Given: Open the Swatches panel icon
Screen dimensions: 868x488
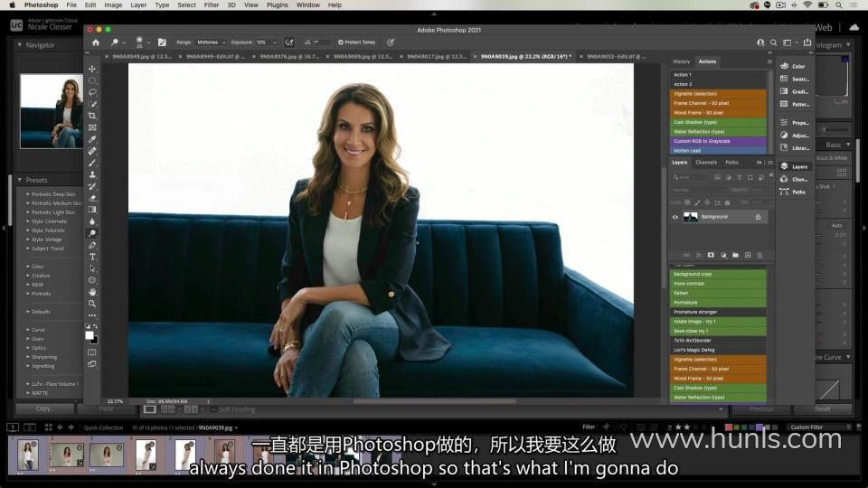Looking at the screenshot, I should (x=784, y=79).
